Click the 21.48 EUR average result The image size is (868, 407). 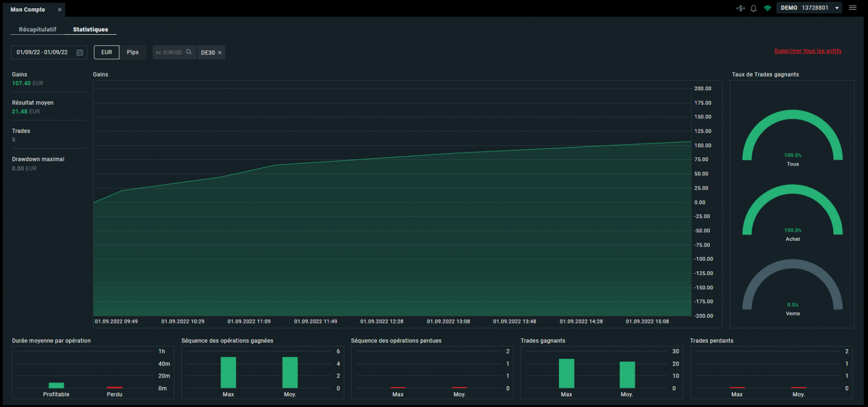[x=26, y=112]
